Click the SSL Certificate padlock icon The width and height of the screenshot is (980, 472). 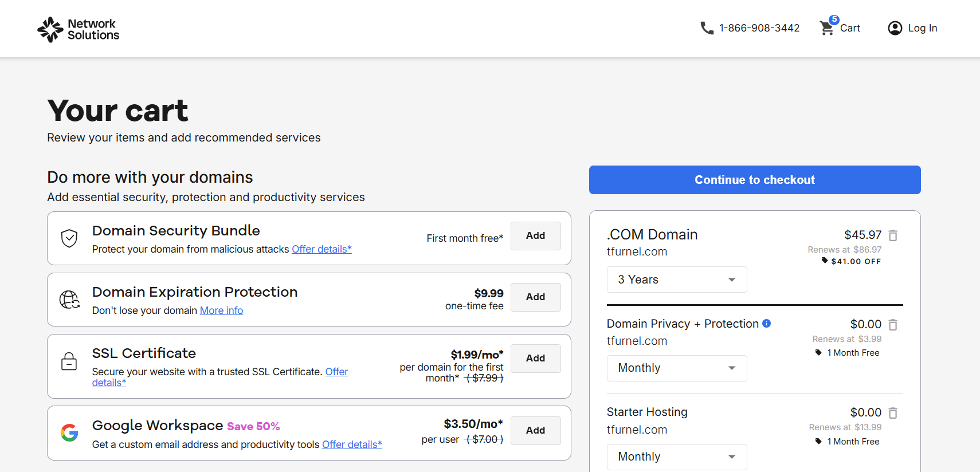(69, 361)
